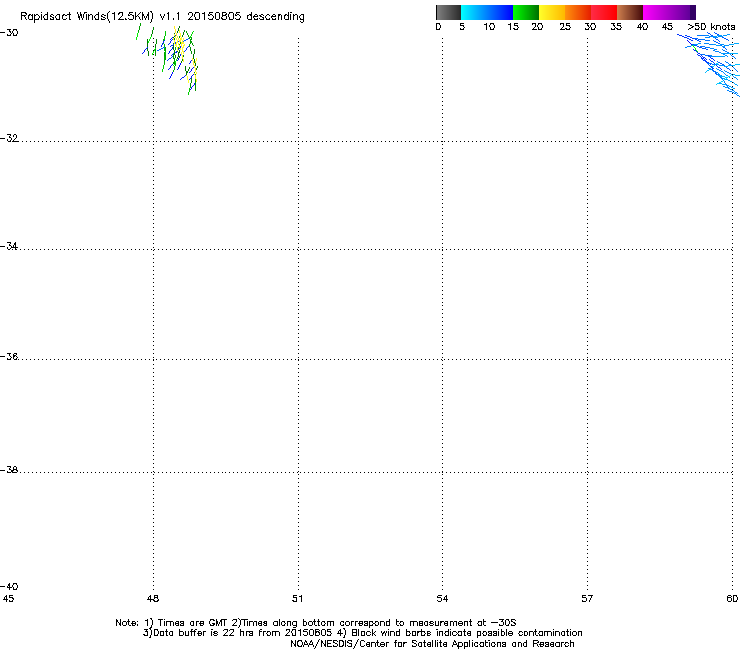Click the green-yellow wind barb cluster near 48E
This screenshot has width=740, height=650.
point(169,59)
